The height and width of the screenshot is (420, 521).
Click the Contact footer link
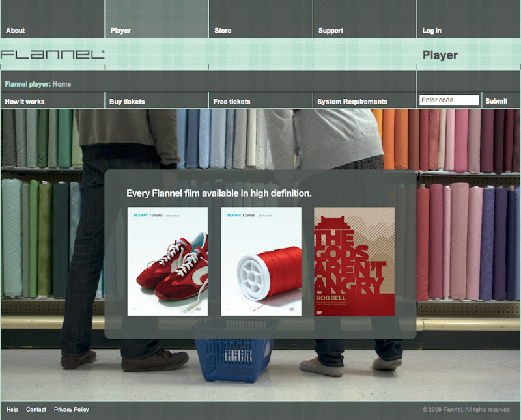coord(36,410)
